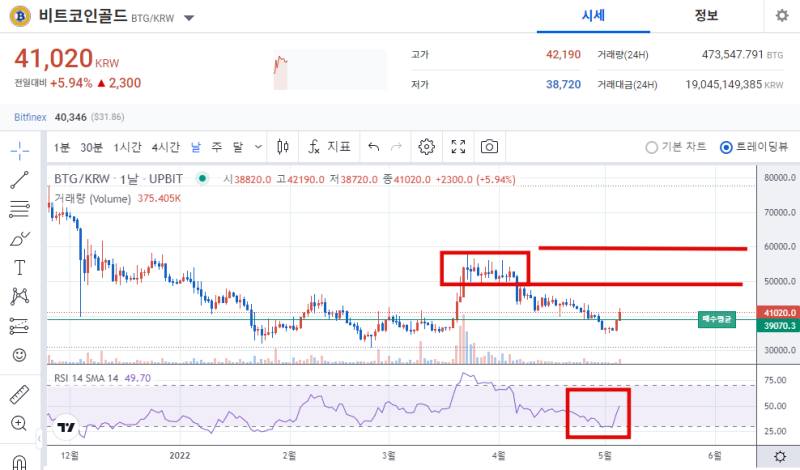This screenshot has height=470, width=800.
Task: Open the indicators (지표) menu
Action: tap(329, 147)
